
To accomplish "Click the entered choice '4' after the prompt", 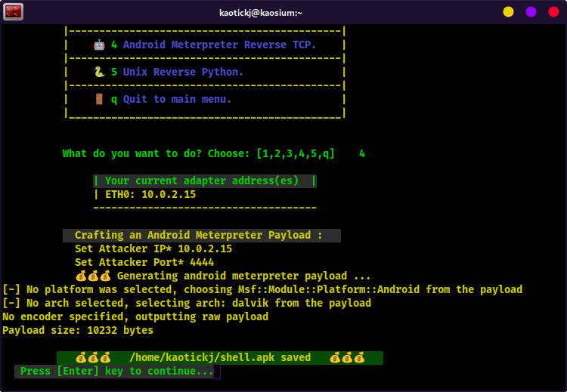I will pyautogui.click(x=362, y=153).
